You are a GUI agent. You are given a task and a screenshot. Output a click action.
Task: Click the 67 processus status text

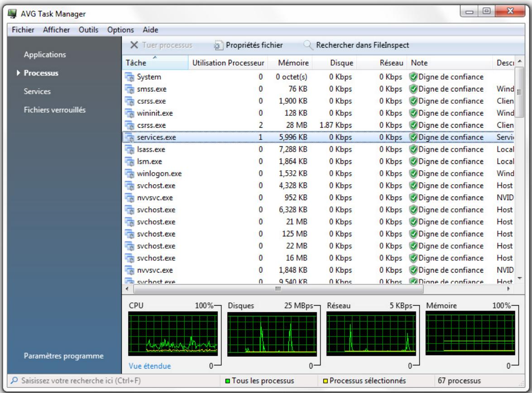tap(459, 381)
